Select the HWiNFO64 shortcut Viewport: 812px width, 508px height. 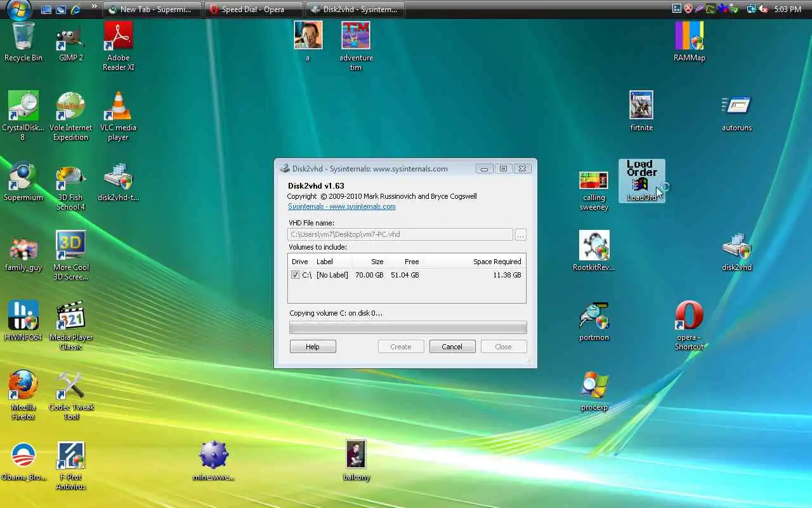23,321
